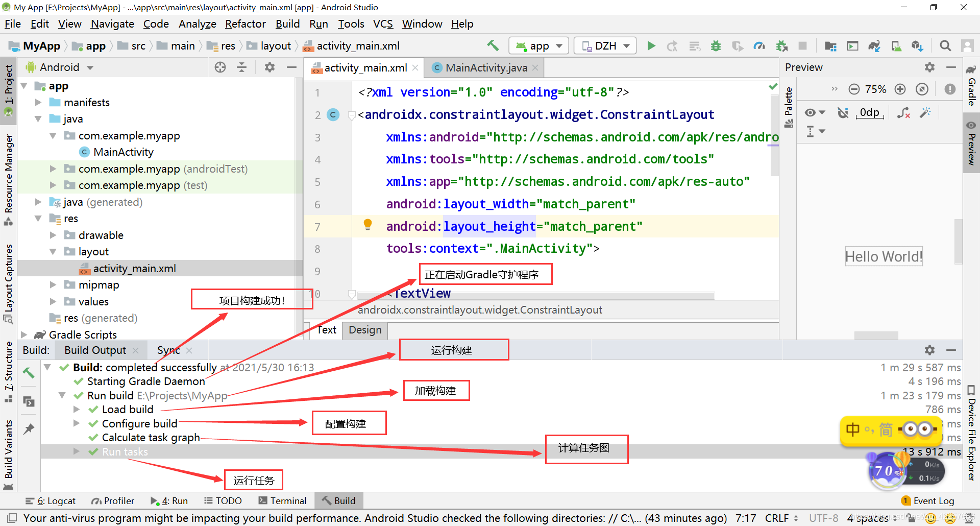Expand the Load build node

(x=77, y=410)
